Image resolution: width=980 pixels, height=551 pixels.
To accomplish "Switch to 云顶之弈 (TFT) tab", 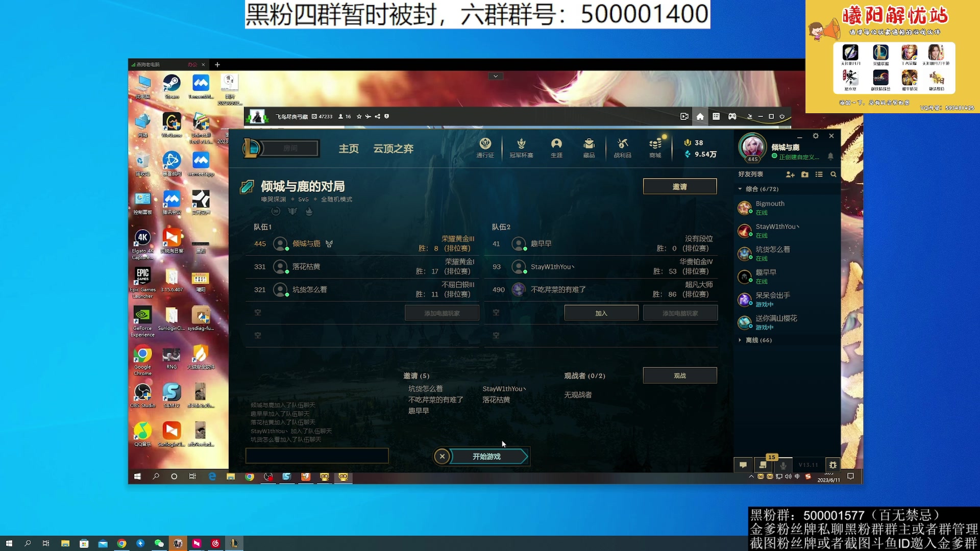I will pos(394,148).
